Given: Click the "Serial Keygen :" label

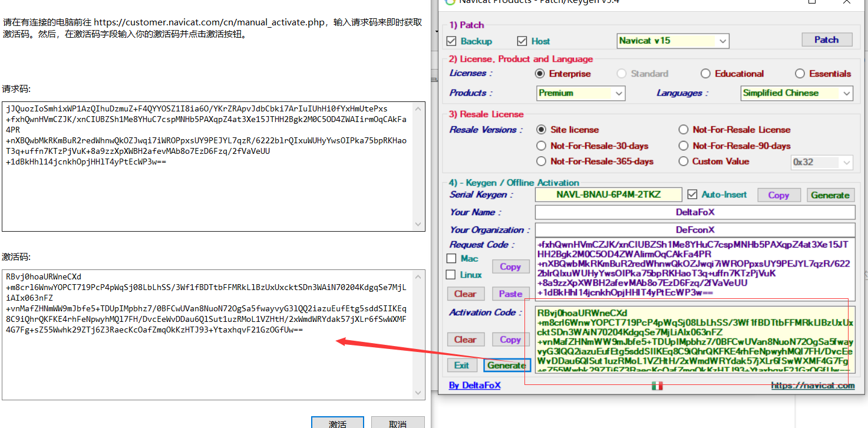Looking at the screenshot, I should point(481,195).
